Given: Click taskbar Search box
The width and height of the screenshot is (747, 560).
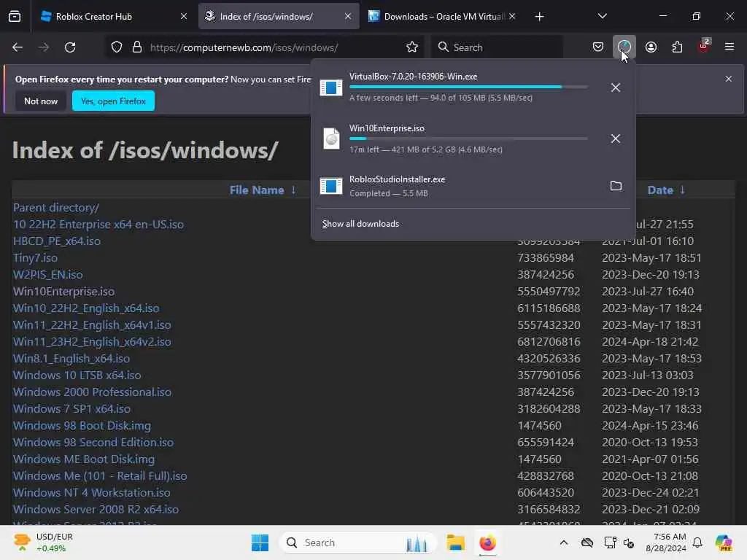Looking at the screenshot, I should (357, 542).
